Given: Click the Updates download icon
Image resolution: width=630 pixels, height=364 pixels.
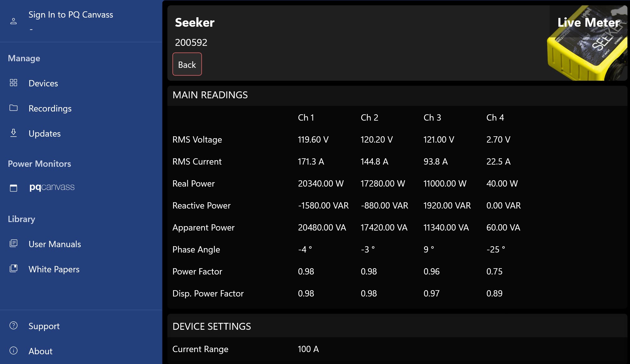Looking at the screenshot, I should 14,133.
